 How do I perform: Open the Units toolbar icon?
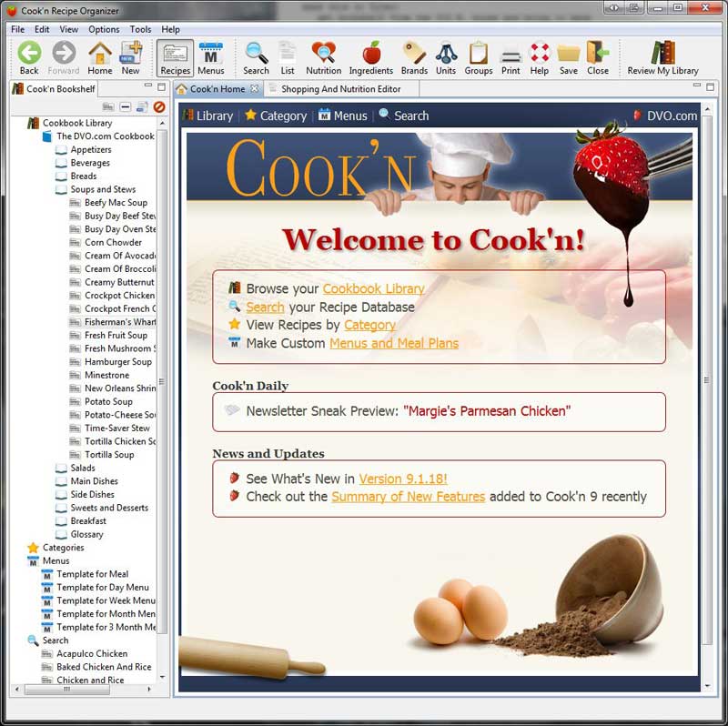click(x=446, y=58)
